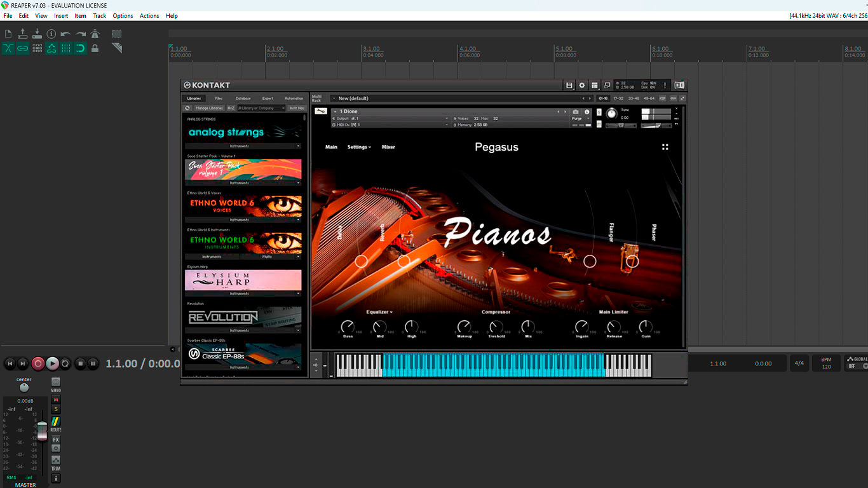Click the transport stop button
Viewport: 868px width, 488px height.
click(x=80, y=363)
